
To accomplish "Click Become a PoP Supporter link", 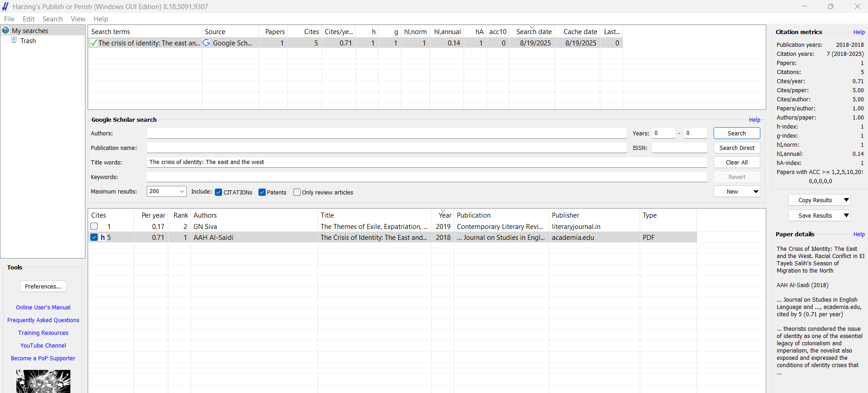I will click(x=43, y=358).
